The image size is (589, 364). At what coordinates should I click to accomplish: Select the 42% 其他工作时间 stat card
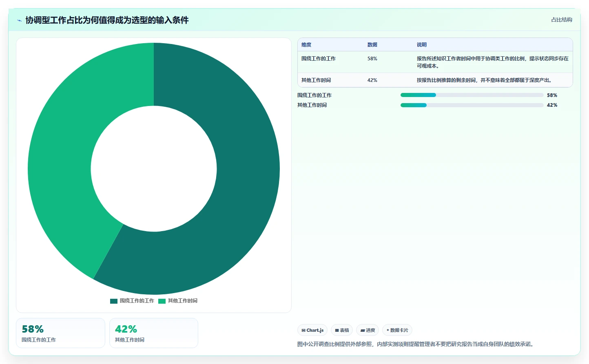coord(154,333)
